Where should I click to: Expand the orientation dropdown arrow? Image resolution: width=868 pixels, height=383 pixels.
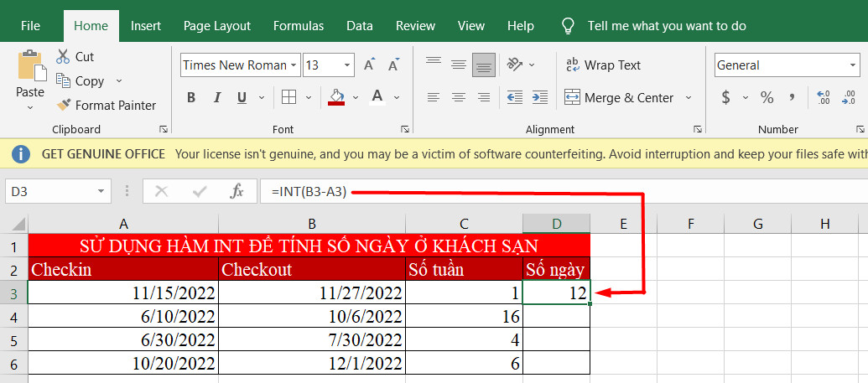point(532,65)
